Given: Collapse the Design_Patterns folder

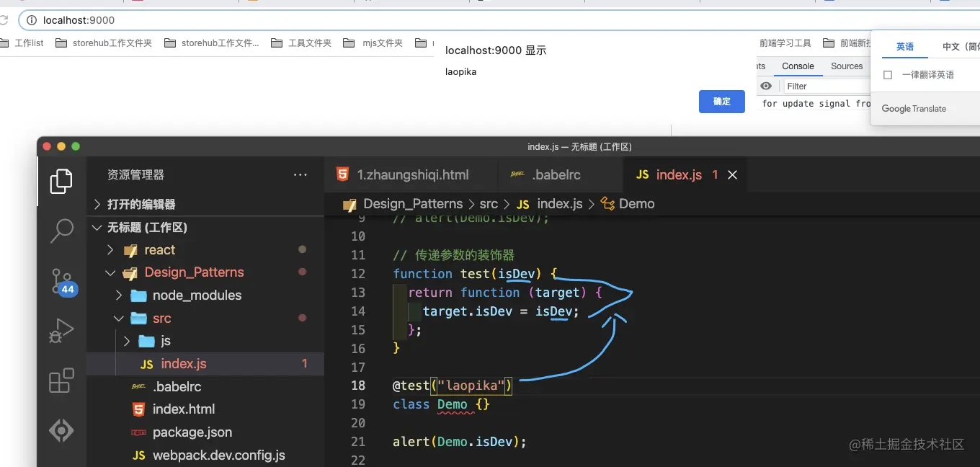Looking at the screenshot, I should point(110,273).
